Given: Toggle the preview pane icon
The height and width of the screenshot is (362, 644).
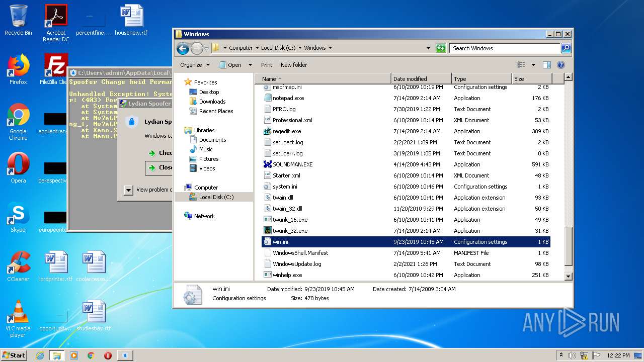Looking at the screenshot, I should click(547, 65).
